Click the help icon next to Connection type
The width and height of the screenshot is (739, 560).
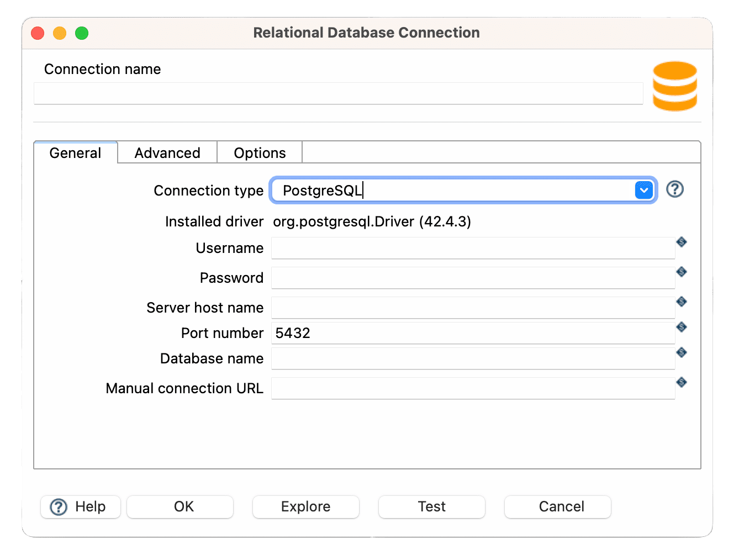tap(675, 189)
